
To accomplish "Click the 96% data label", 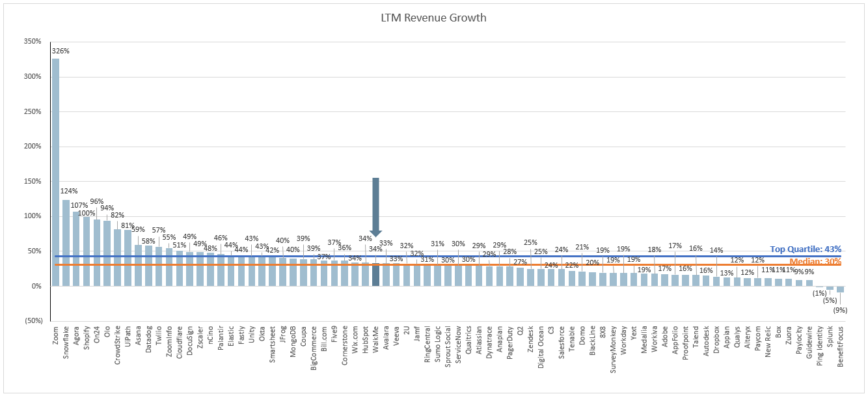I will click(x=98, y=202).
